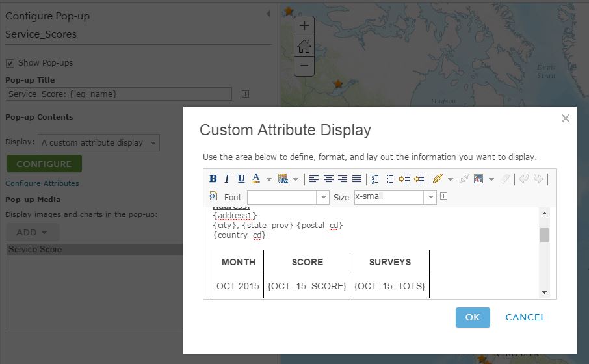Open the ADD media dropdown button

33,233
